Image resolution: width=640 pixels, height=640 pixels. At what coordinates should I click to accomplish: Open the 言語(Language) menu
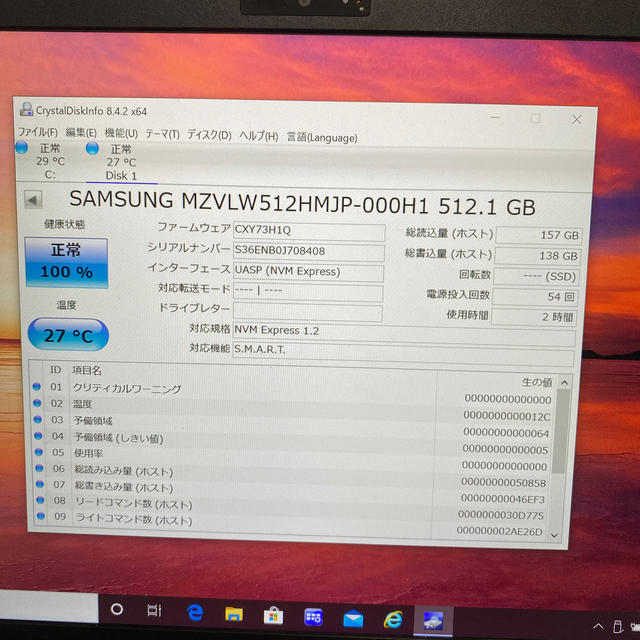point(322,138)
